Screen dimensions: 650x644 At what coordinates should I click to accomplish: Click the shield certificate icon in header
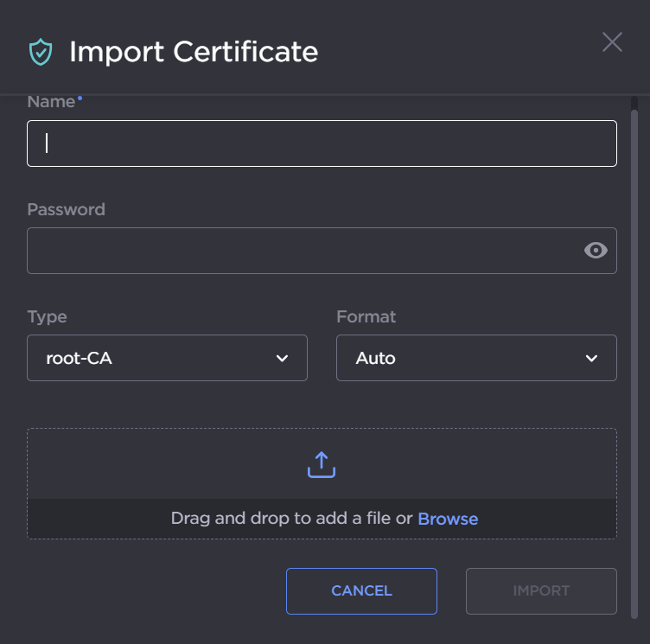tap(41, 52)
